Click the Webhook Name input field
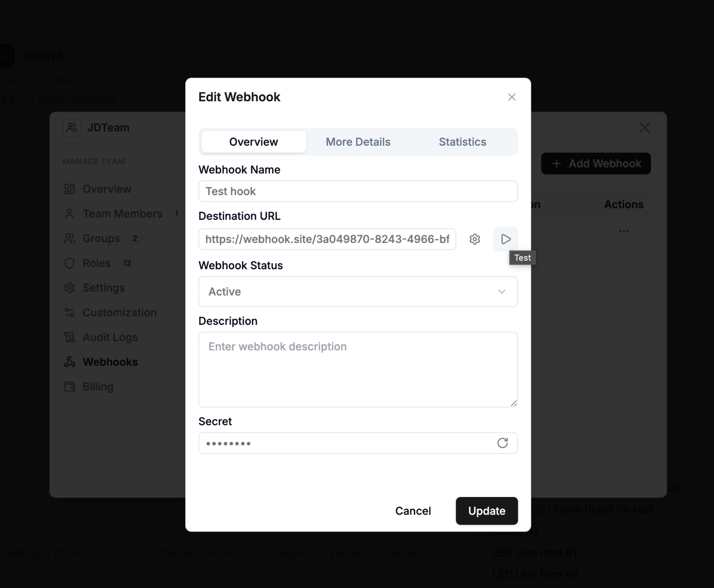This screenshot has height=588, width=714. [x=357, y=191]
